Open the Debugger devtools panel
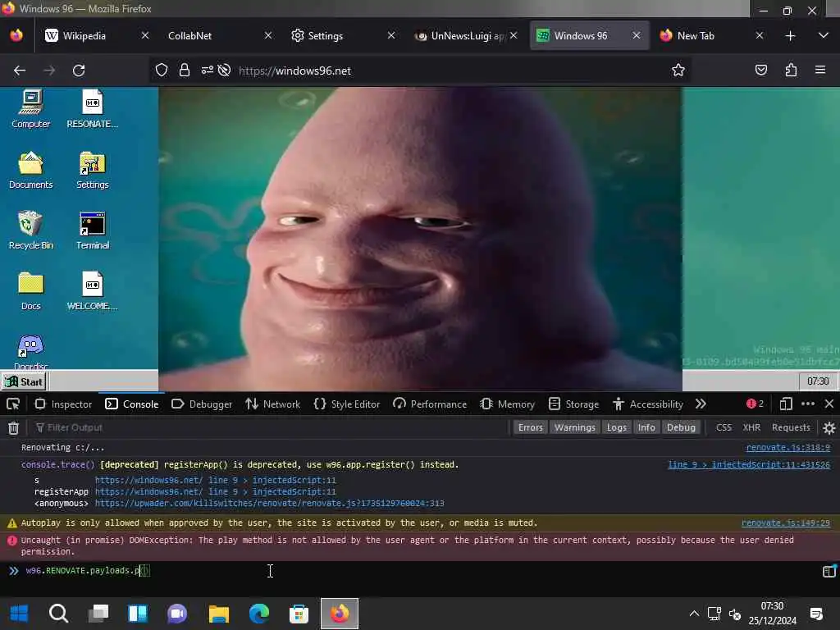 pyautogui.click(x=202, y=404)
